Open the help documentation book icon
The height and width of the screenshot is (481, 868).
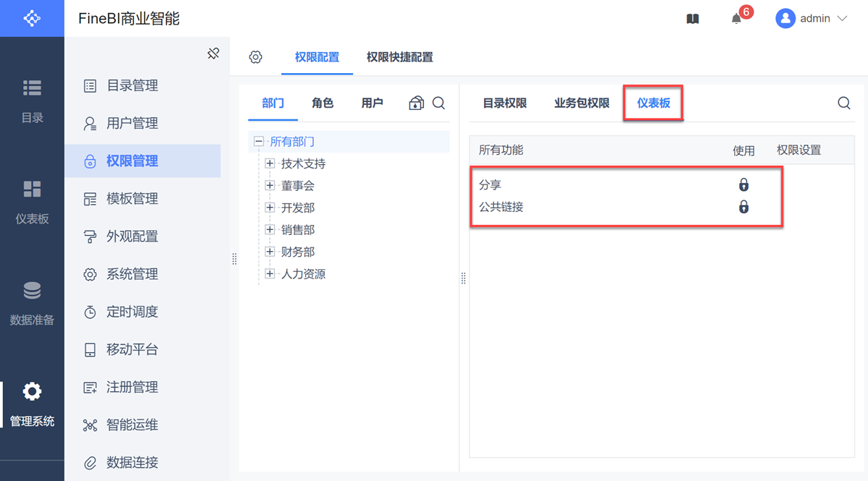coord(692,19)
